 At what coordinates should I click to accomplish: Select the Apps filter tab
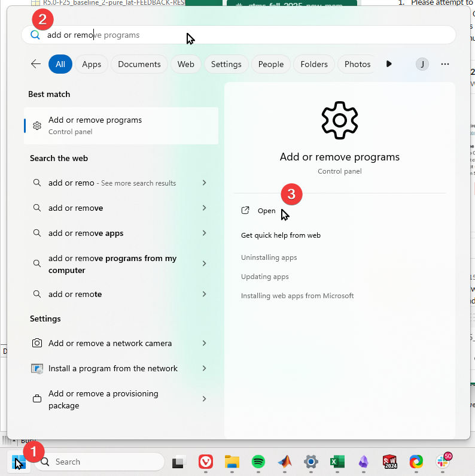point(92,64)
